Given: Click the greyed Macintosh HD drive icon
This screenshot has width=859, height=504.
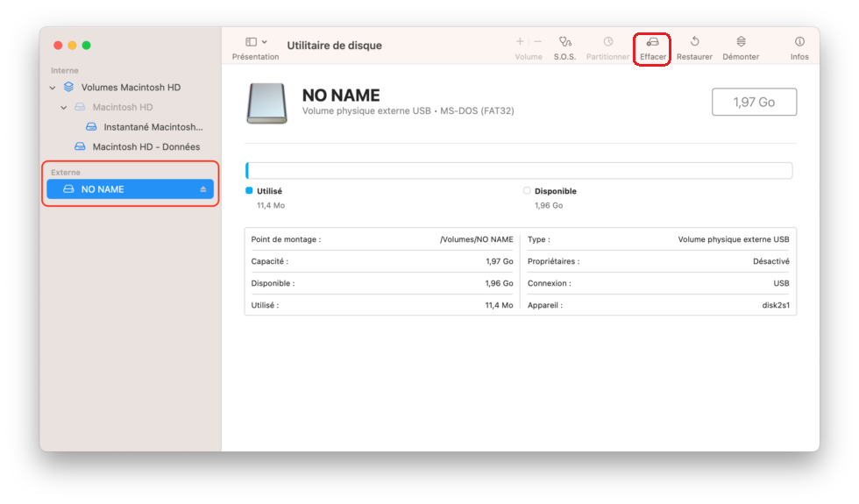Looking at the screenshot, I should tap(80, 107).
